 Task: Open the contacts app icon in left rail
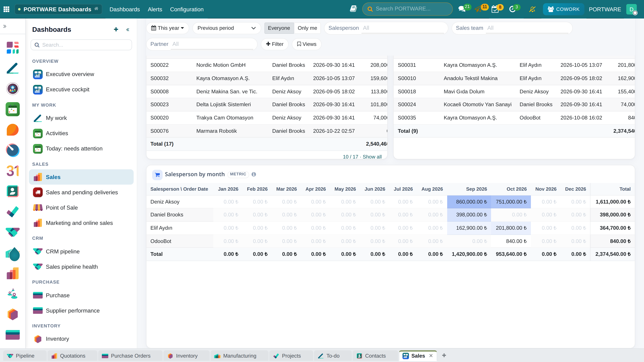[x=12, y=191]
